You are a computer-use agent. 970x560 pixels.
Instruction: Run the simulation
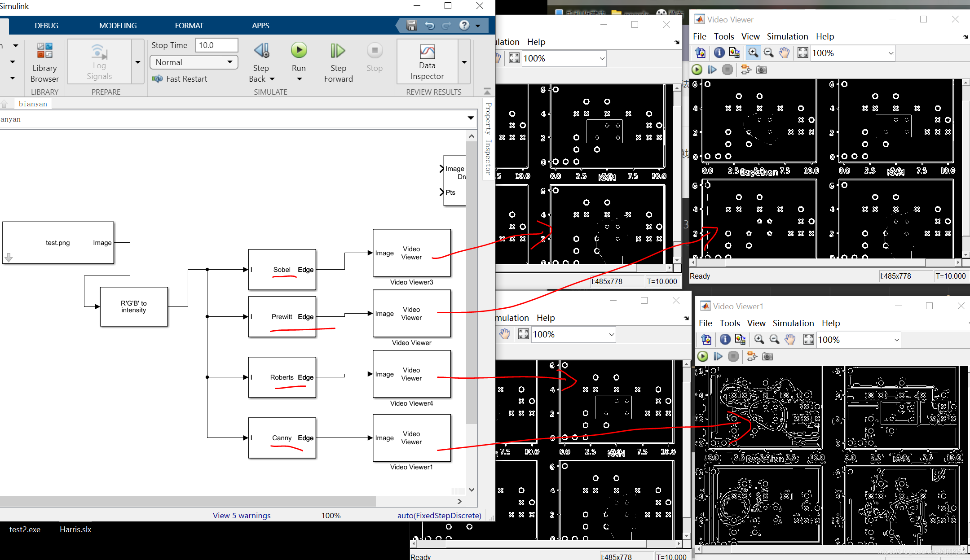(x=299, y=57)
